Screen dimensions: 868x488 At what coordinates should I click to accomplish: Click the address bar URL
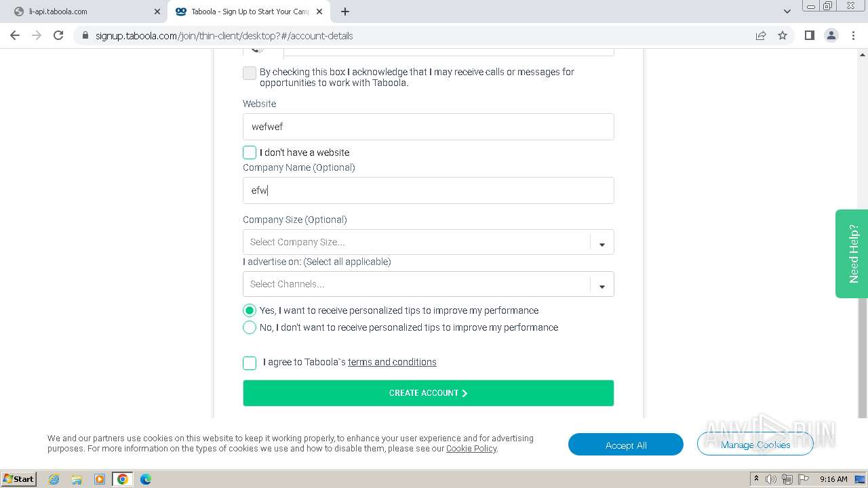point(224,36)
